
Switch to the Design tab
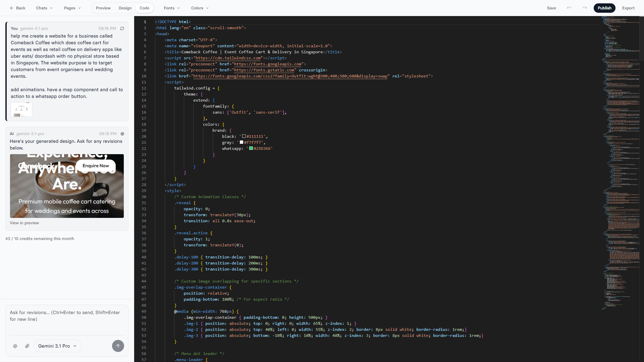pos(125,8)
